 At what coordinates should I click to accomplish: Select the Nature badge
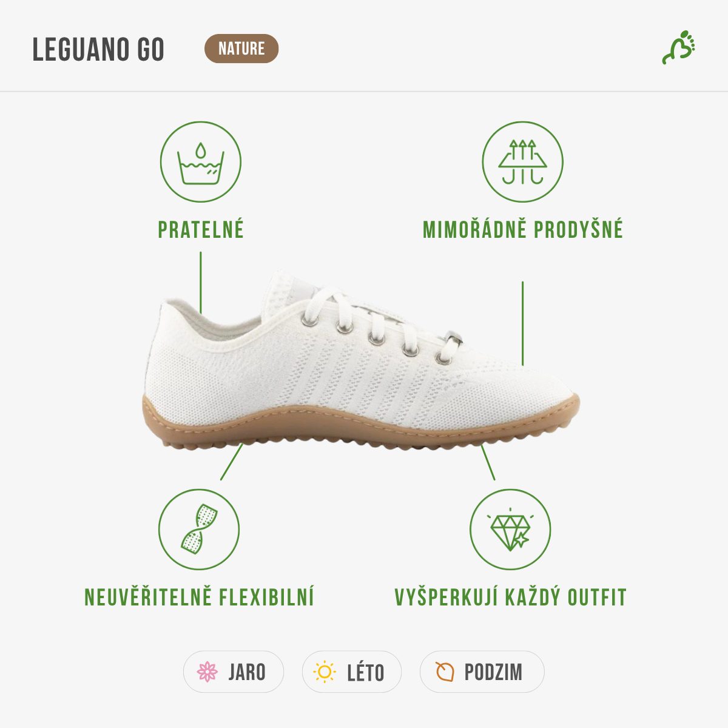pos(241,49)
